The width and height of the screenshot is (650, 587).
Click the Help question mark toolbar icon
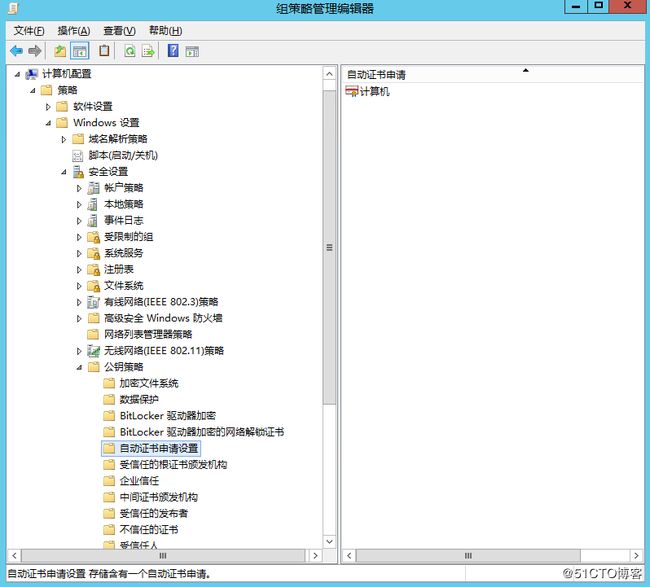pos(173,51)
